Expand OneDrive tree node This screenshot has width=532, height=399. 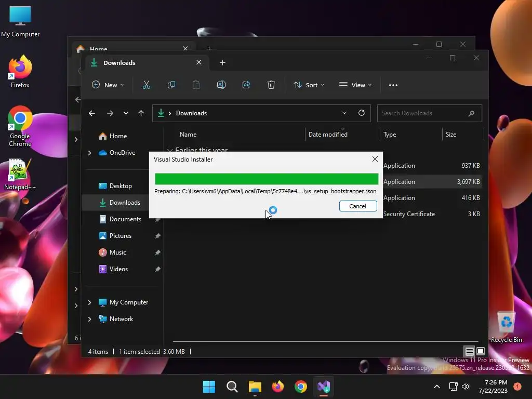89,153
